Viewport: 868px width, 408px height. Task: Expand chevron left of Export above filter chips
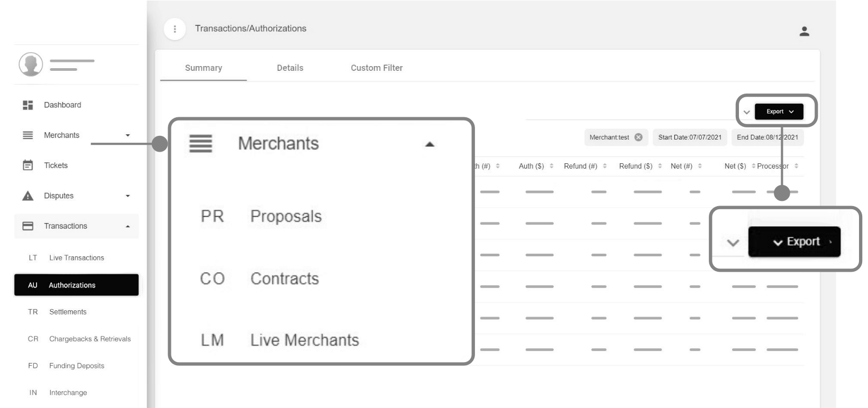pos(746,112)
